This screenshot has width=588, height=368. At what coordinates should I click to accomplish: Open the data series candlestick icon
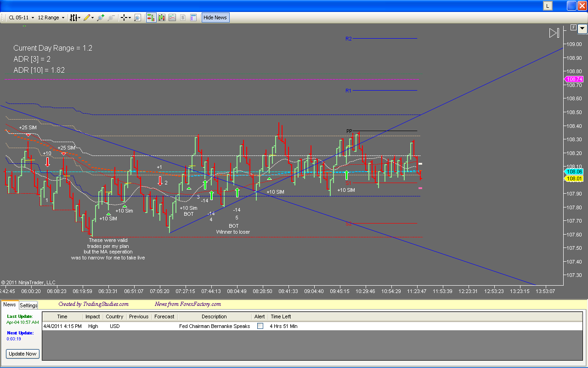162,17
